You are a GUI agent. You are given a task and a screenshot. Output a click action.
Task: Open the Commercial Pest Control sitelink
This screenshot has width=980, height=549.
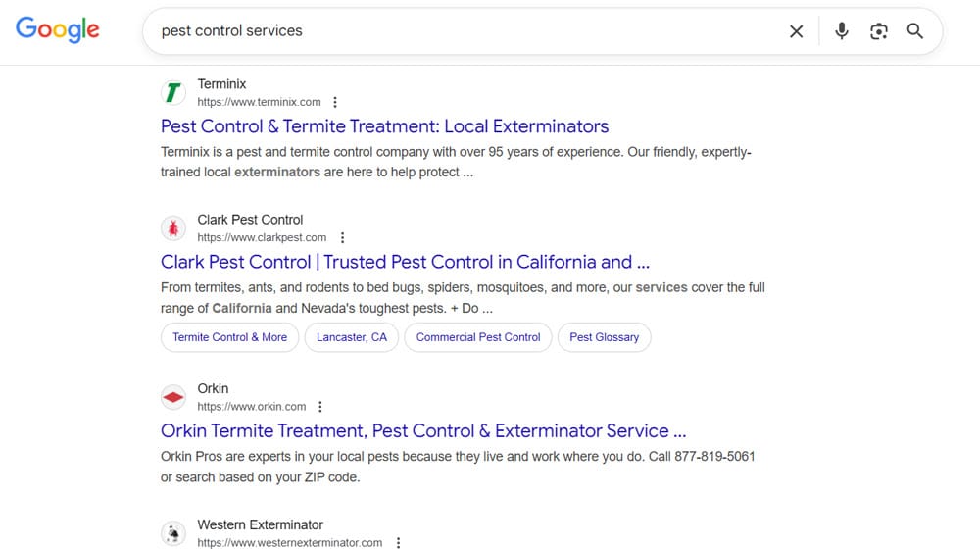pyautogui.click(x=478, y=337)
